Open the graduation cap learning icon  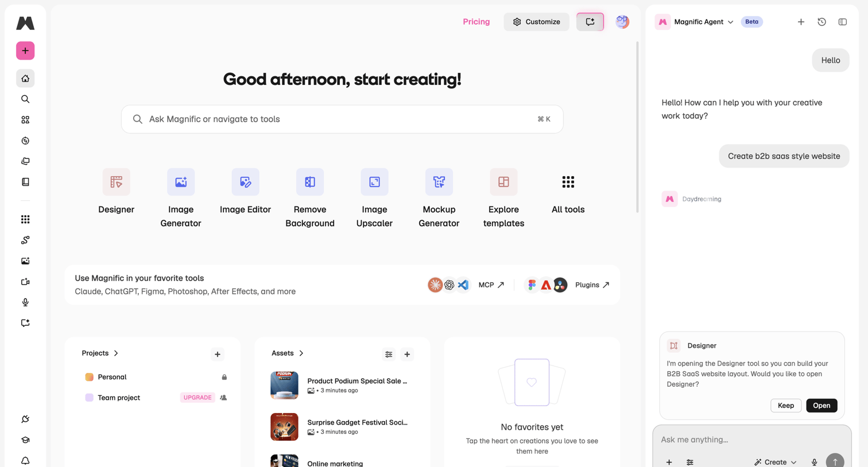(x=25, y=440)
